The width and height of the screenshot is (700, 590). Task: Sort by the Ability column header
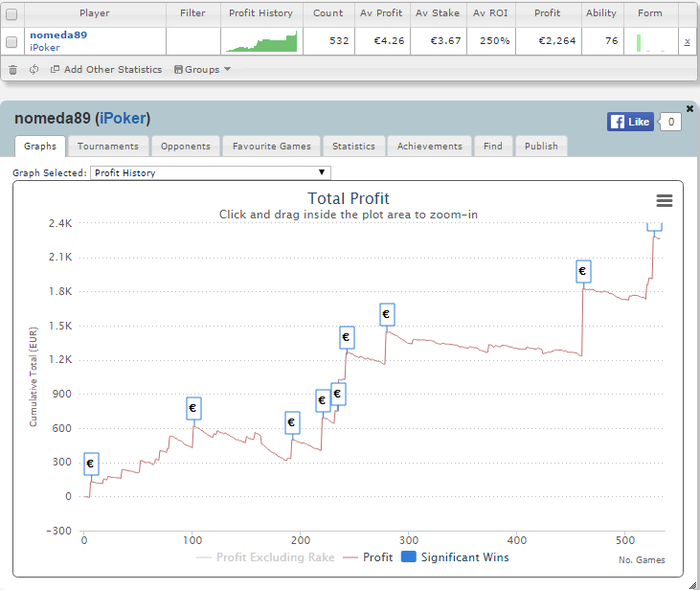[601, 13]
